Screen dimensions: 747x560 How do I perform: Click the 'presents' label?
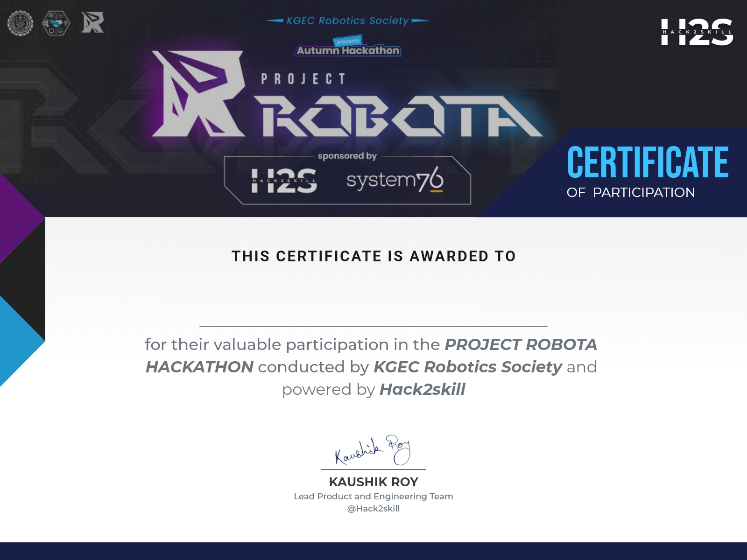(x=348, y=41)
